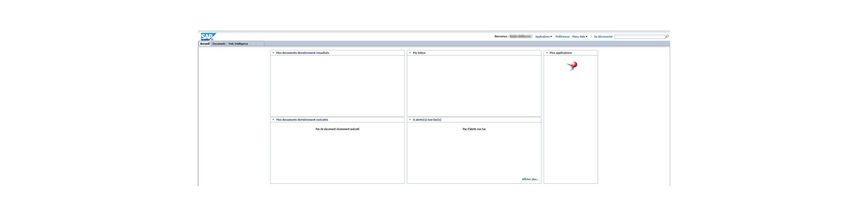Viewport: 868px width, 217px height.
Task: Open the red pin application icon
Action: (573, 66)
